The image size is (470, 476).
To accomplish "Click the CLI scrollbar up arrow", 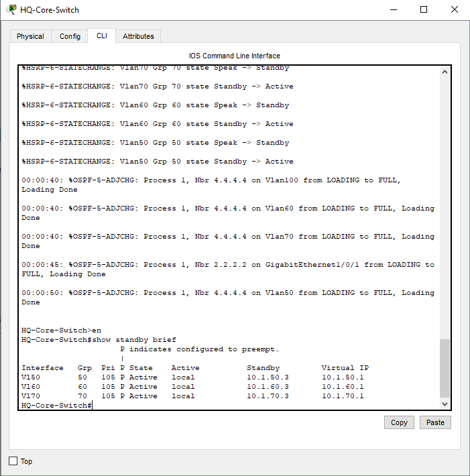I will point(445,72).
